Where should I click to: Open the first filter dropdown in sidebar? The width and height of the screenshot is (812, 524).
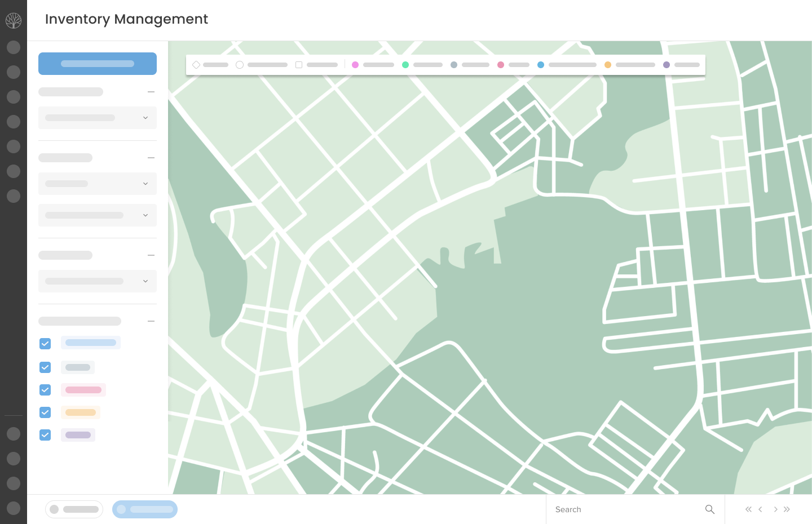[x=98, y=118]
